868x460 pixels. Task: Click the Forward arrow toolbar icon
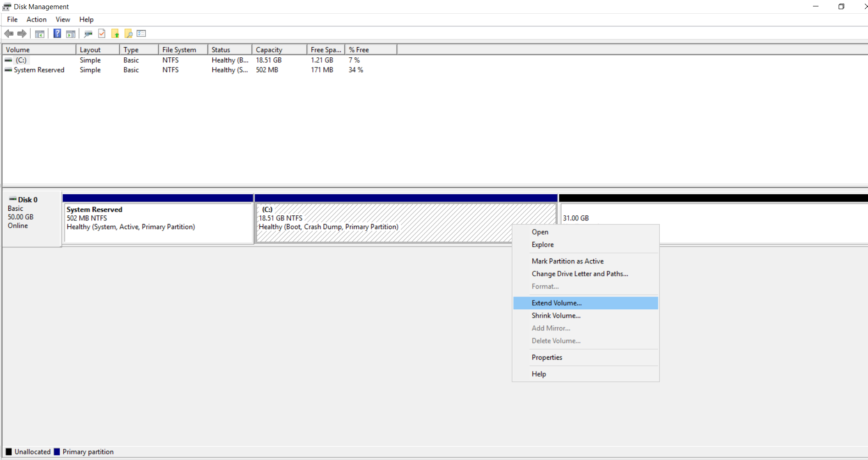(x=22, y=33)
